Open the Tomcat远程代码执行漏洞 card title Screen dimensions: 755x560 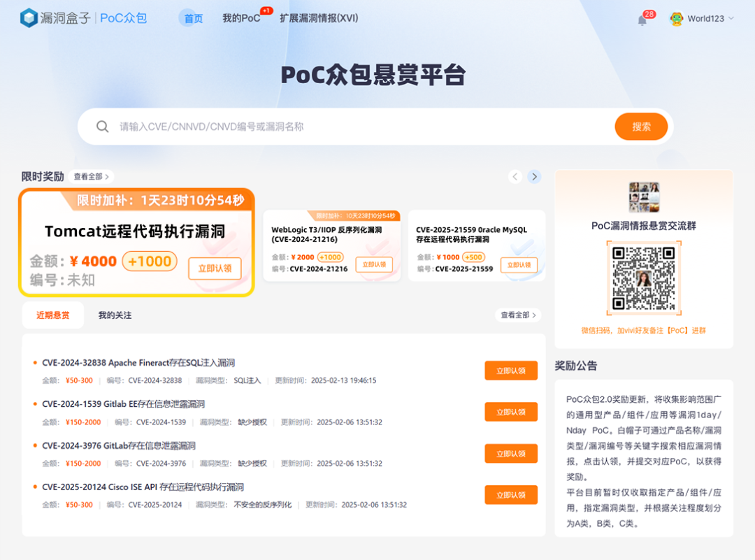coord(135,231)
